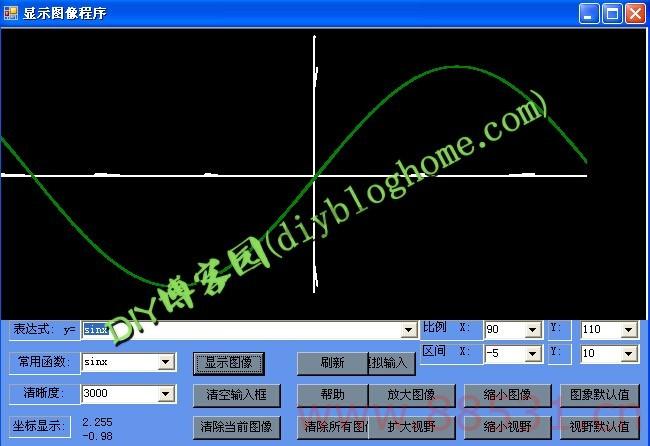
Task: Click the 常用函数 label
Action: (44, 362)
